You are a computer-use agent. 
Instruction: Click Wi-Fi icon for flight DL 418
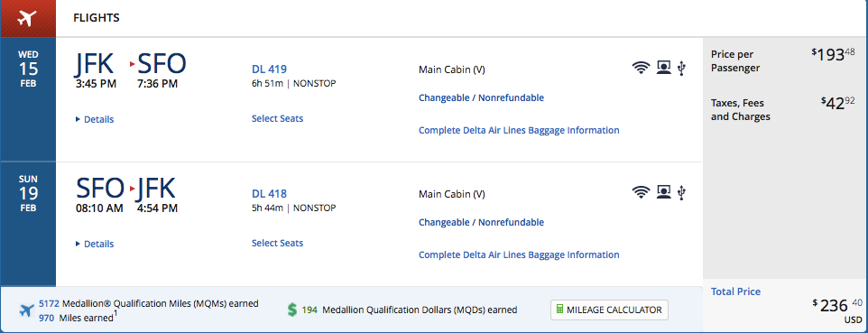click(x=641, y=192)
